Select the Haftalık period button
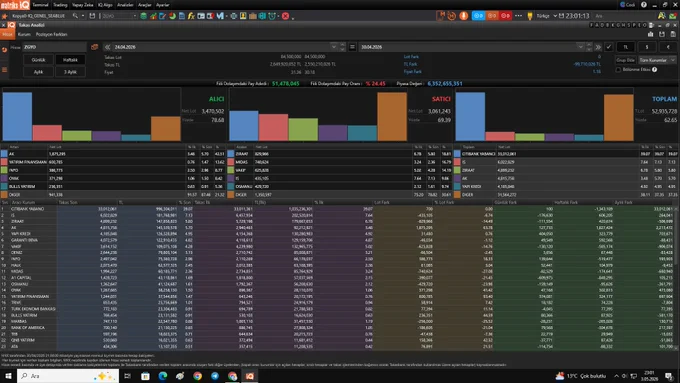Image resolution: width=680 pixels, height=383 pixels. coord(70,60)
